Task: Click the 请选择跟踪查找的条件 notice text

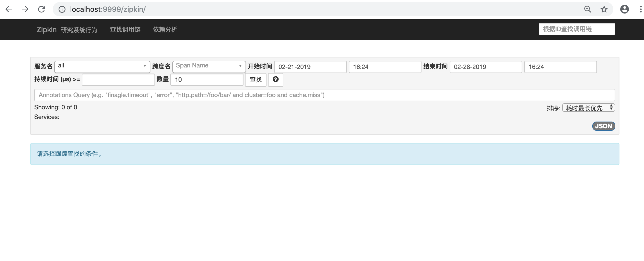Action: point(69,154)
